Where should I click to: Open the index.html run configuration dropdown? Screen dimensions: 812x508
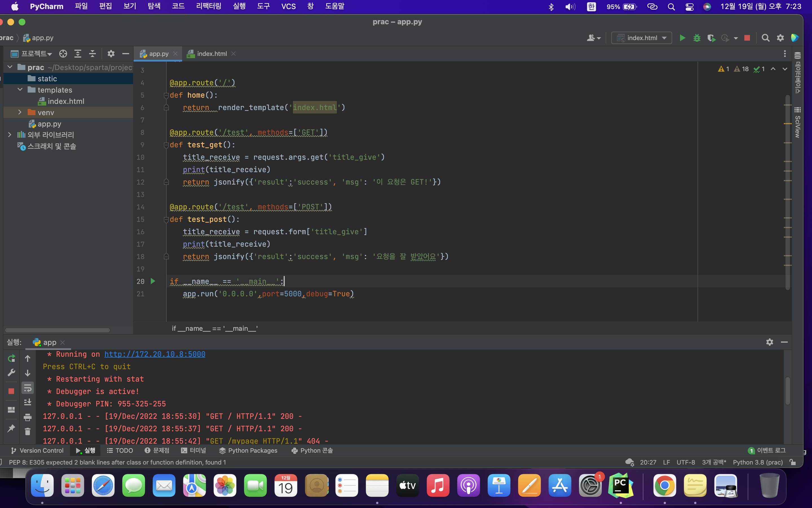click(641, 38)
